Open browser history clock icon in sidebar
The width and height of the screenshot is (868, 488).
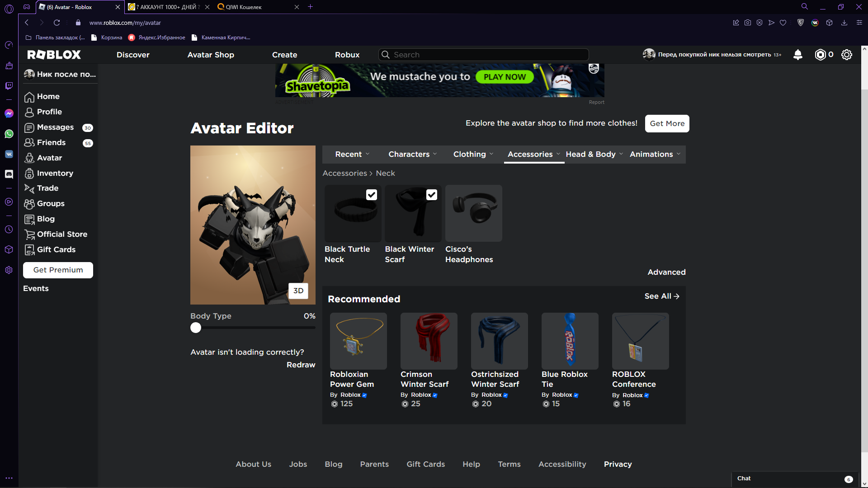9,230
